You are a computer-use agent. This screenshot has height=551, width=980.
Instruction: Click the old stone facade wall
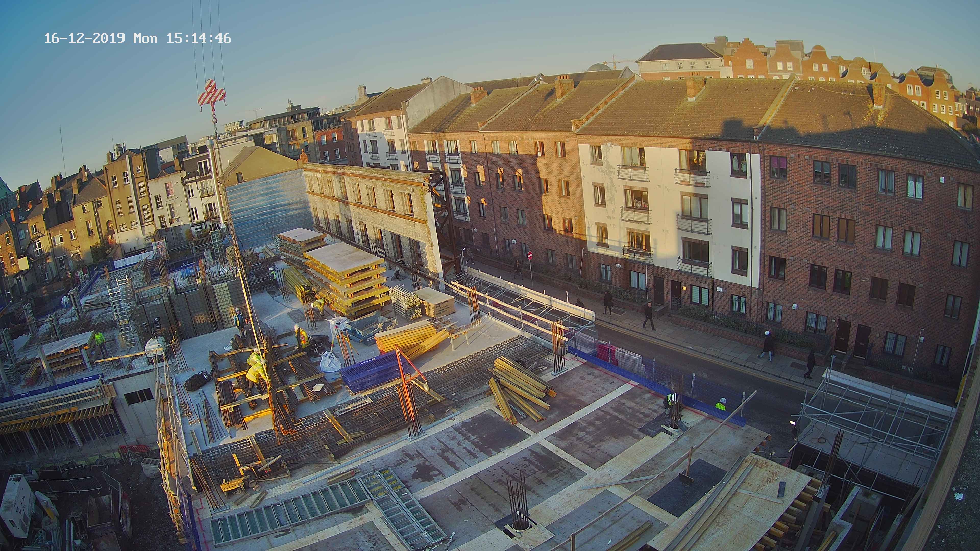click(x=371, y=211)
